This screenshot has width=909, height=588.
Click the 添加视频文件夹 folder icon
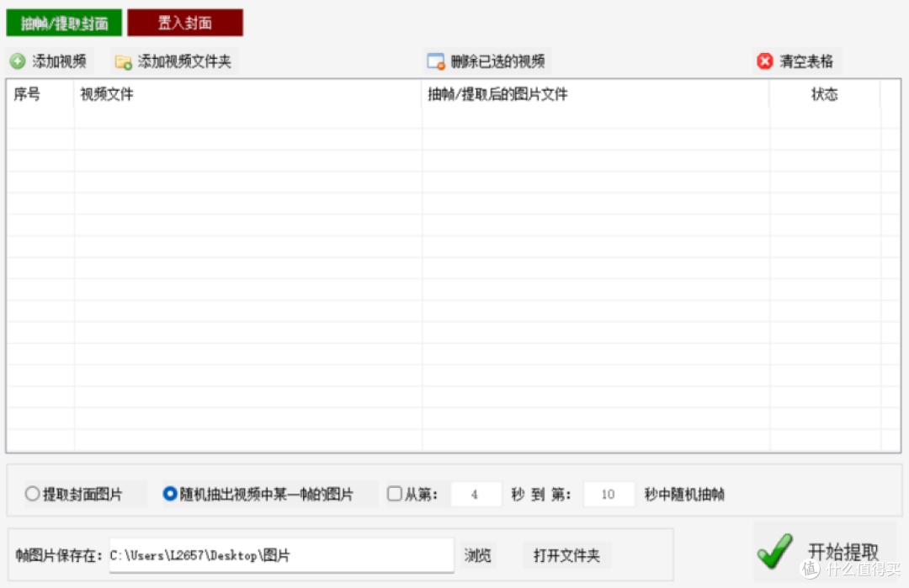[124, 62]
